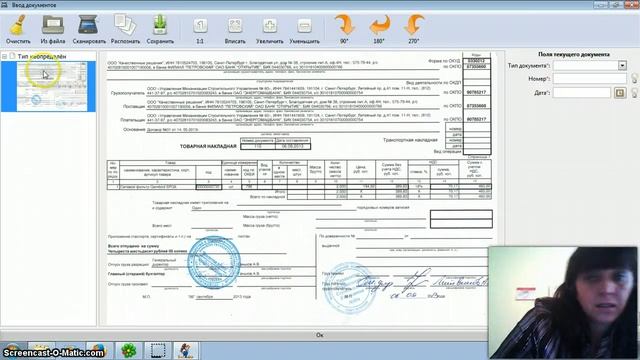Click the Очистить broom icon

tap(18, 25)
